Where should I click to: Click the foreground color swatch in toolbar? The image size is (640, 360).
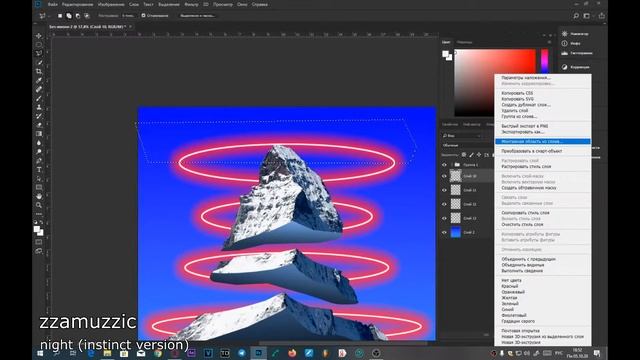(37, 229)
